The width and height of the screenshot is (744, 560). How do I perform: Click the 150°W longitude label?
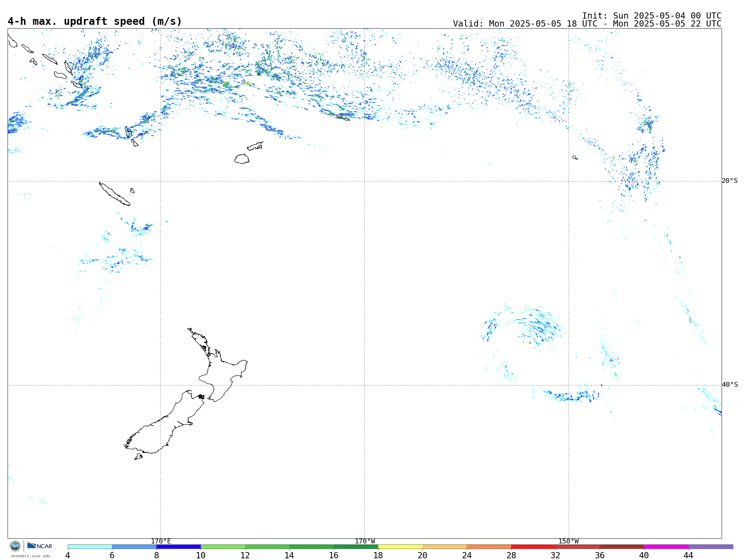[569, 541]
